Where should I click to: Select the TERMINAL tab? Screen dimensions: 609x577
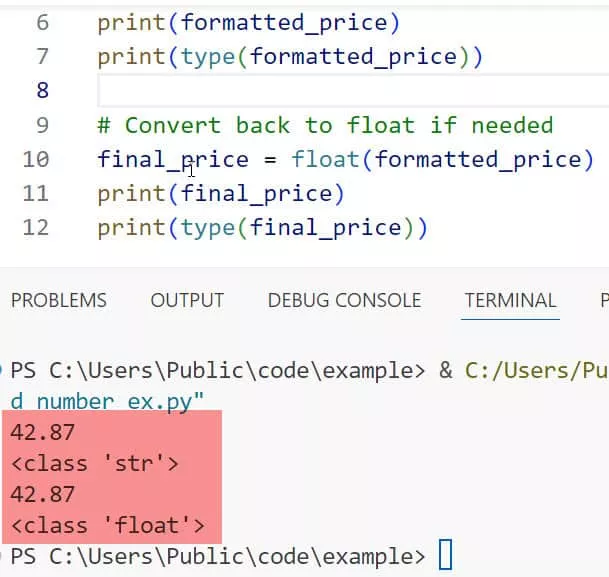510,300
